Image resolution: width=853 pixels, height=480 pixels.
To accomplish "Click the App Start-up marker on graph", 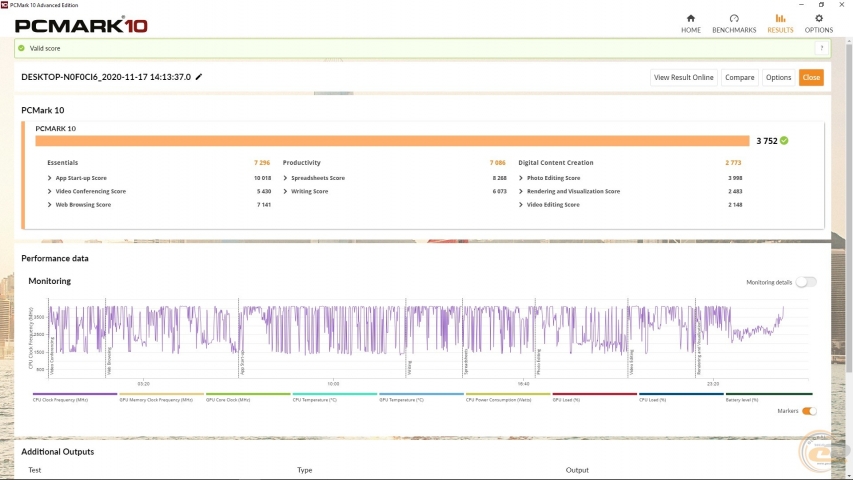I will [x=242, y=362].
